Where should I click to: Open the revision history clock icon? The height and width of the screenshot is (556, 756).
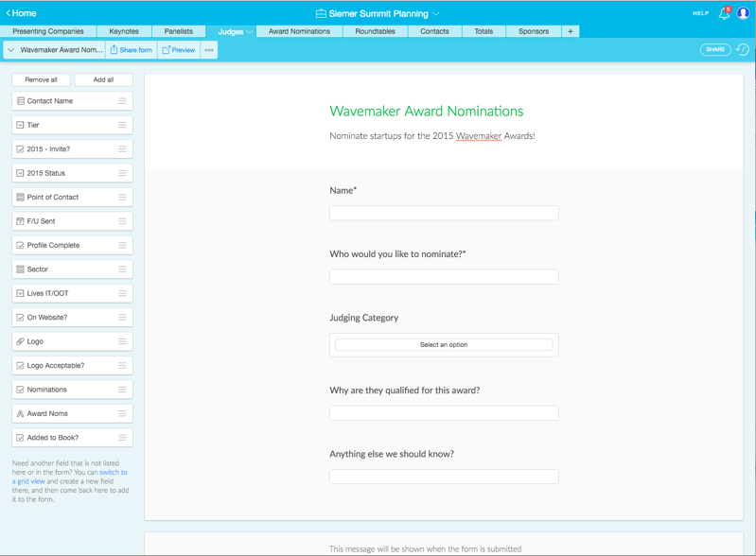click(743, 49)
